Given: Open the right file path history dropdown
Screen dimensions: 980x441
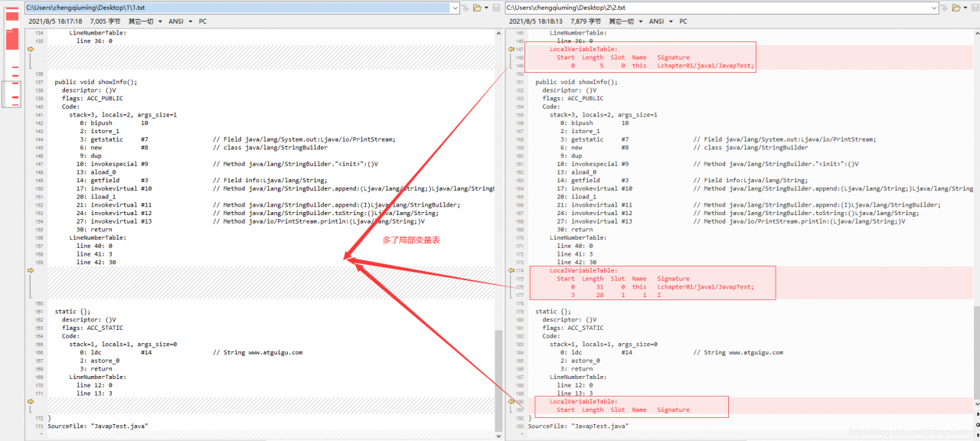Looking at the screenshot, I should click(x=934, y=8).
